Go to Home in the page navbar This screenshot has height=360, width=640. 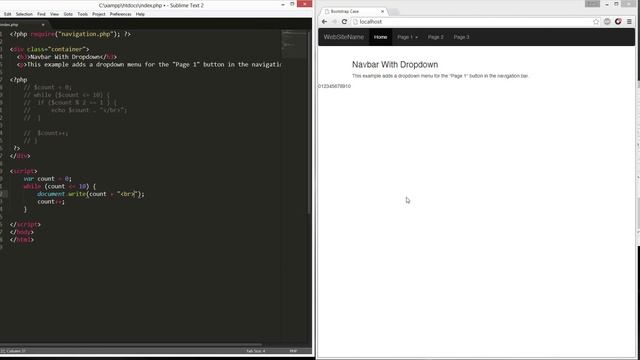point(380,37)
